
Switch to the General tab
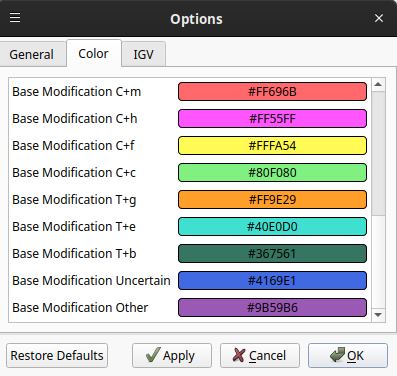(x=32, y=55)
